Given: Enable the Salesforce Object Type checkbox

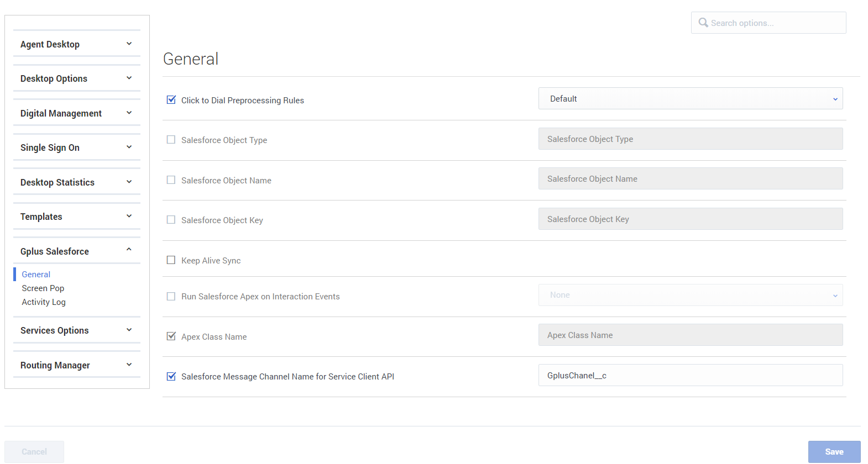Looking at the screenshot, I should (x=171, y=140).
